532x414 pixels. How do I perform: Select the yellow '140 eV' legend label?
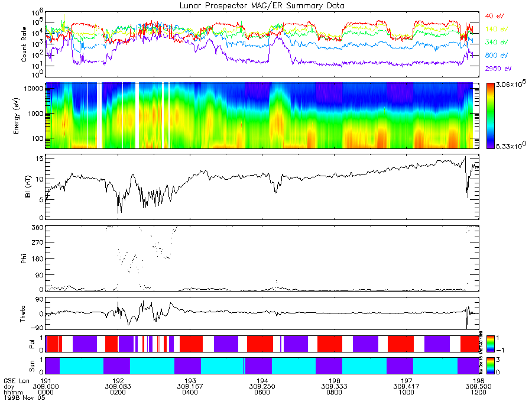496,29
